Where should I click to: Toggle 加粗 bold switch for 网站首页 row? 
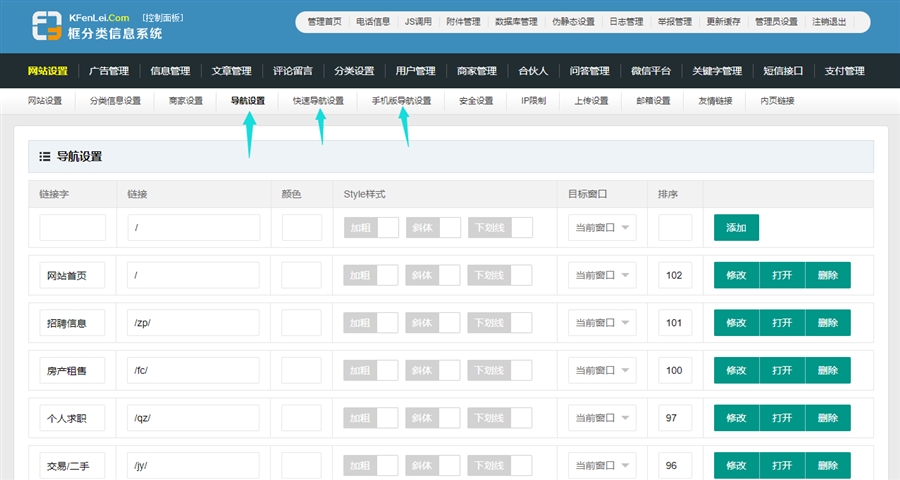click(371, 275)
